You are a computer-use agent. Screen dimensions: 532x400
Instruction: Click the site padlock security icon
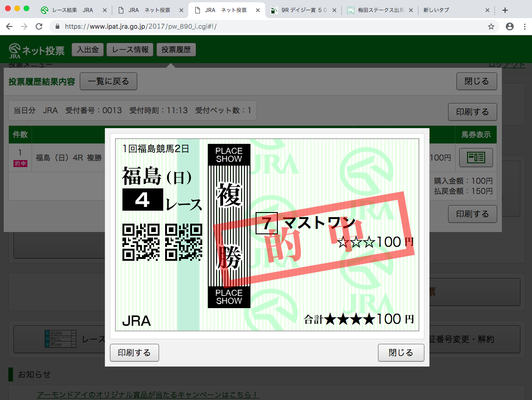click(58, 26)
